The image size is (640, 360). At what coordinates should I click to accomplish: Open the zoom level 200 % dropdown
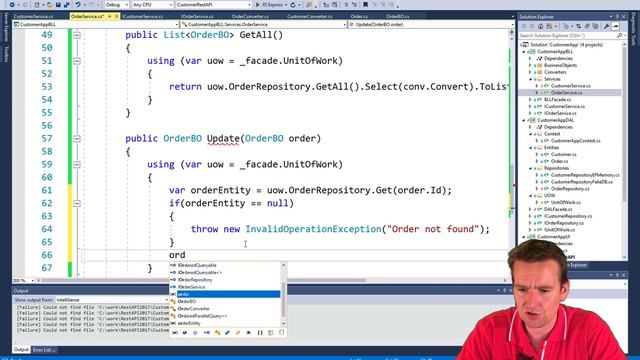point(24,280)
